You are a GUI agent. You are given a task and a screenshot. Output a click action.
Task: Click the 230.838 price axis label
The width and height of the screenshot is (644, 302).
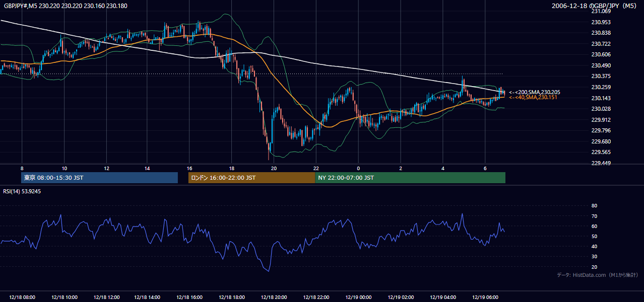click(x=601, y=33)
